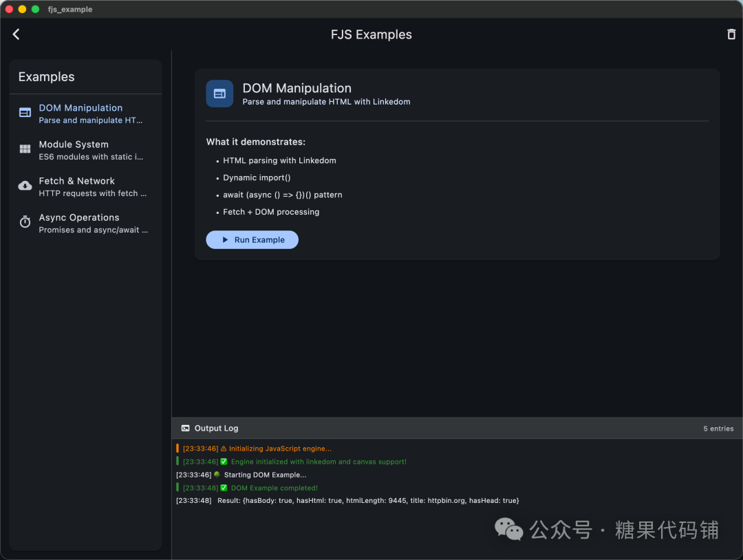Select the DOM Manipulation example in the sidebar
This screenshot has width=743, height=560.
[x=86, y=114]
